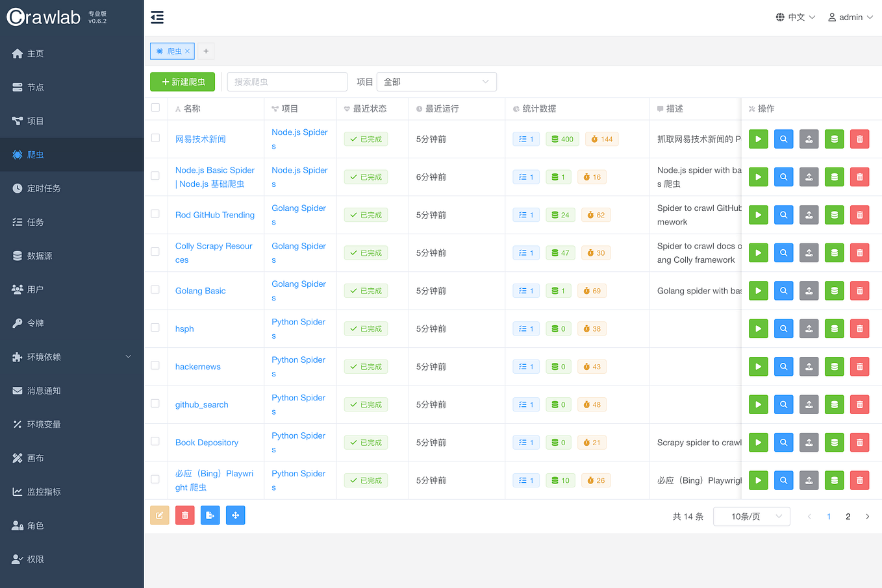Select all spiders via the header checkbox
The height and width of the screenshot is (588, 882).
[155, 108]
